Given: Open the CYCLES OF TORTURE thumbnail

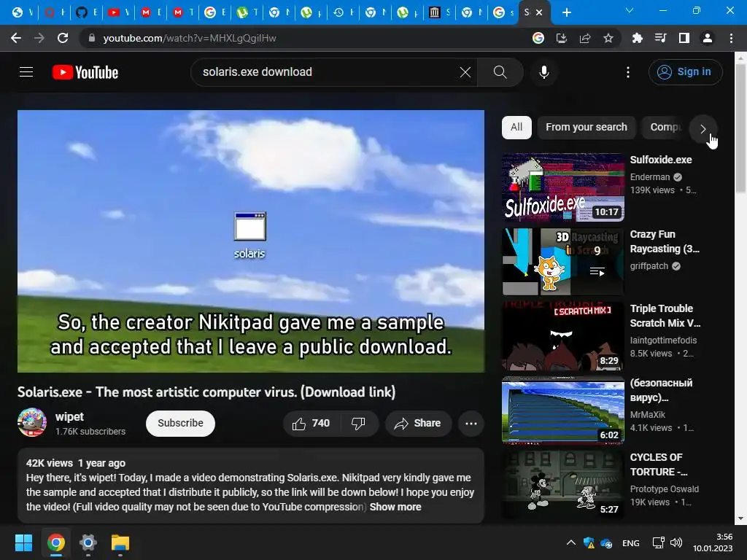Looking at the screenshot, I should pyautogui.click(x=562, y=485).
